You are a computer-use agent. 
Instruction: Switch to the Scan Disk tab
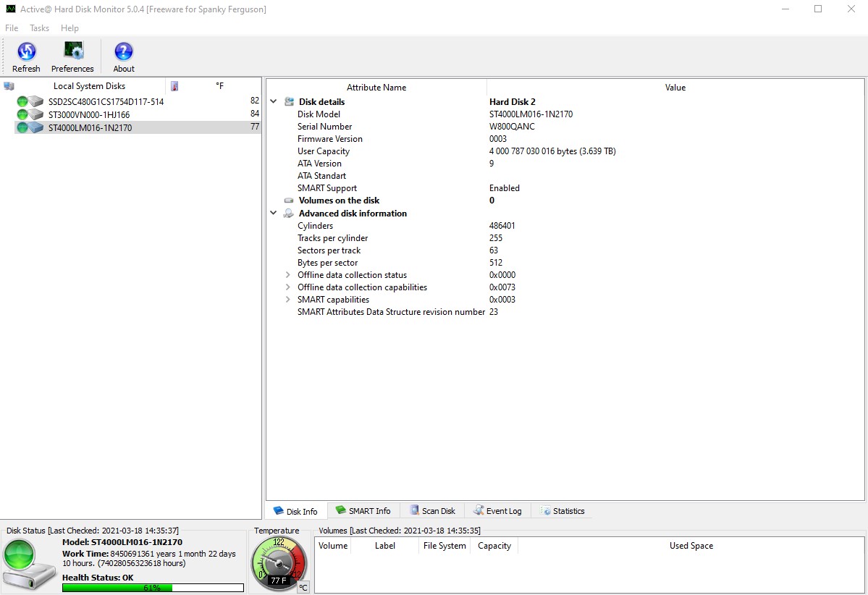(432, 510)
